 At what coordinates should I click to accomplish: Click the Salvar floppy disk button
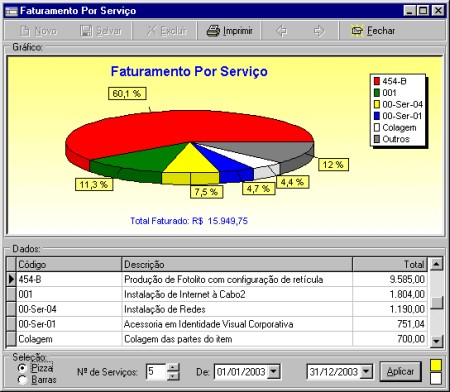[x=101, y=31]
